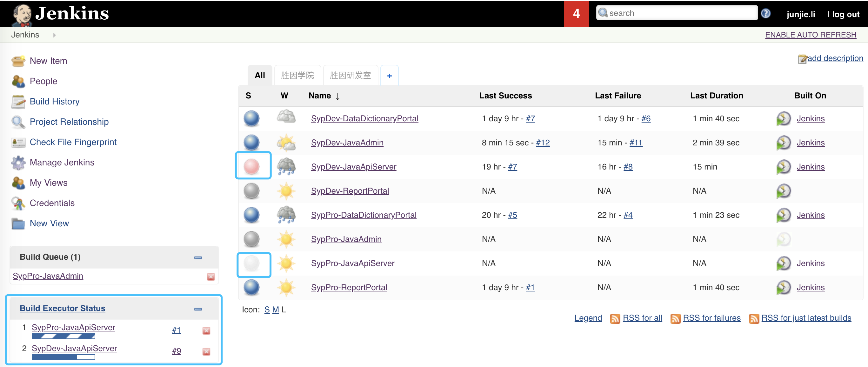Click the search input box
The height and width of the screenshot is (367, 868).
point(677,13)
